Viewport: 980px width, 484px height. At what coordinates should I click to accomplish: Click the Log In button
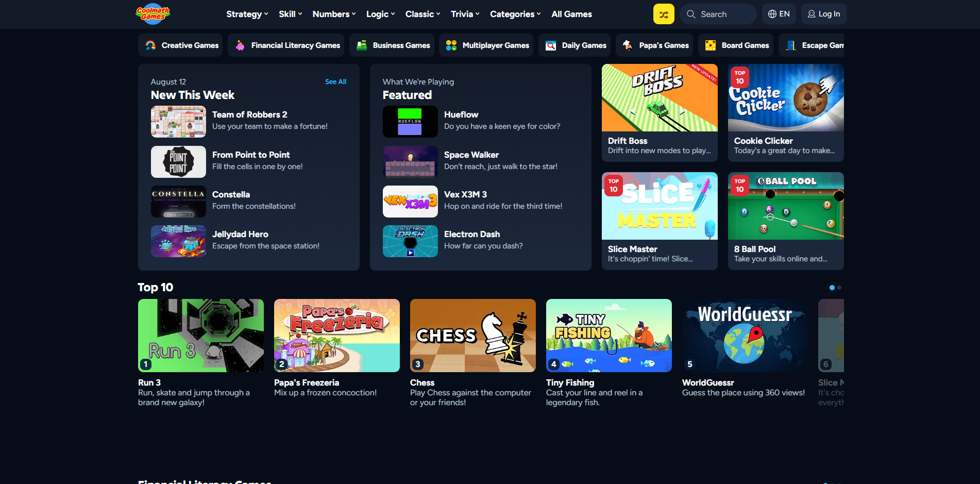tap(824, 14)
